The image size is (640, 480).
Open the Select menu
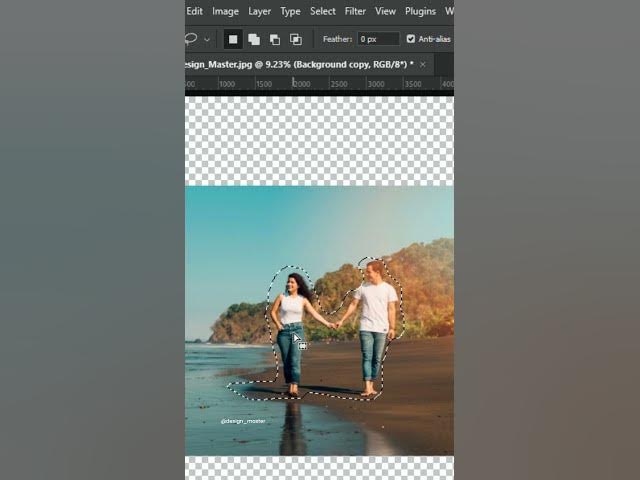[323, 11]
